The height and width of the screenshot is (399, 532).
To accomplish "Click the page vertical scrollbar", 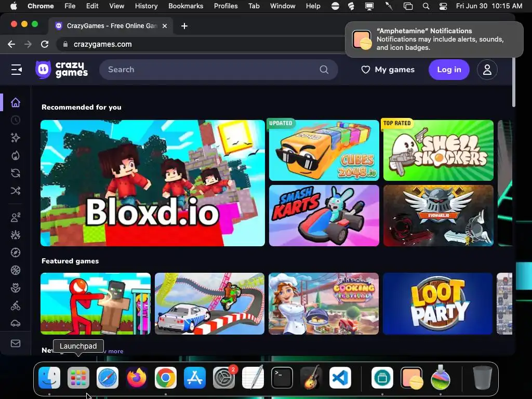I will point(514,82).
